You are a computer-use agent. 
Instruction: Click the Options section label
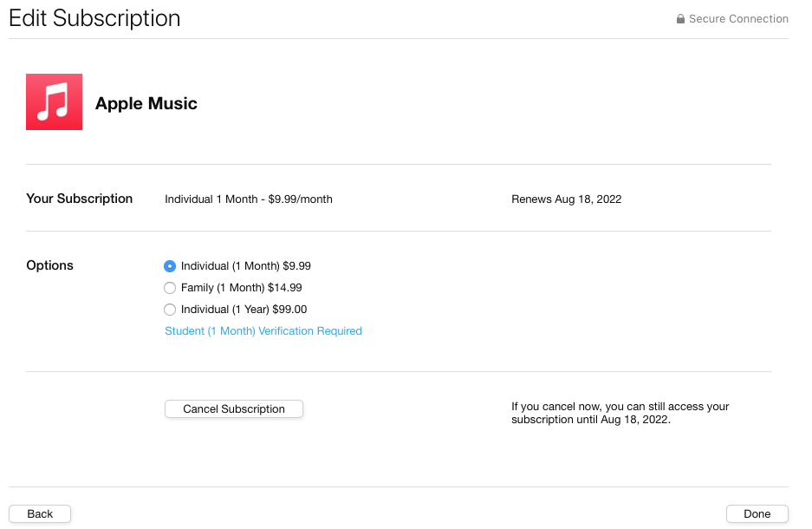click(50, 265)
